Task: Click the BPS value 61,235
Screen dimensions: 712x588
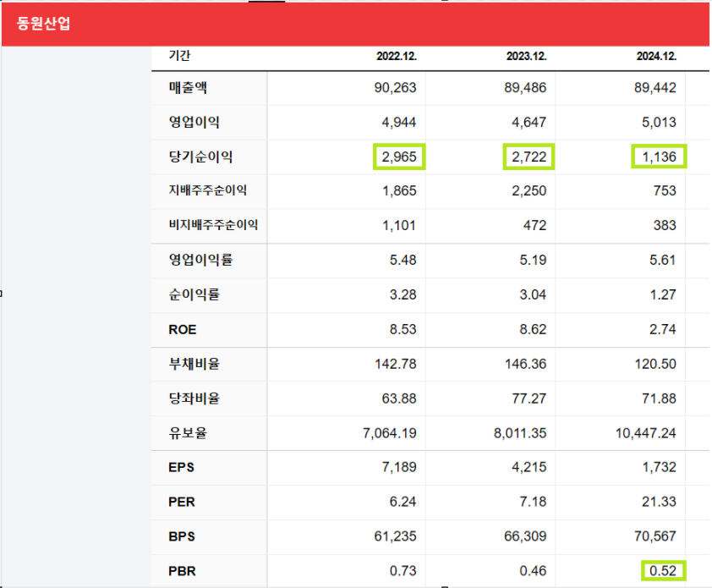Action: [395, 536]
